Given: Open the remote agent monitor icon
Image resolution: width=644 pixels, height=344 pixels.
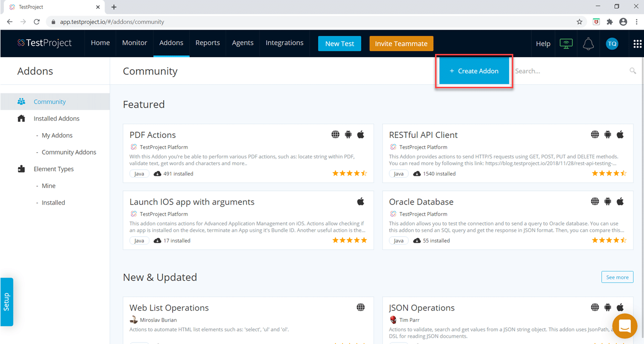Looking at the screenshot, I should pyautogui.click(x=566, y=43).
